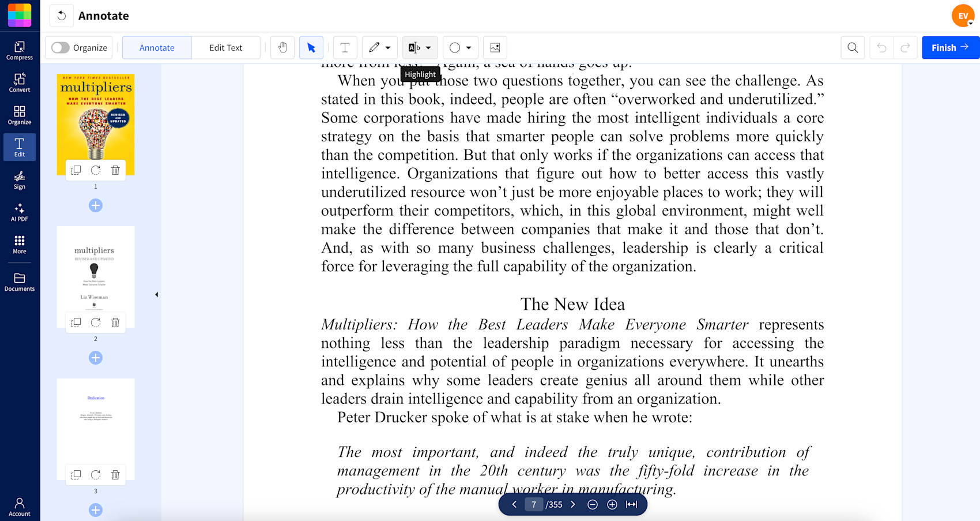Open the pencil tool options dropdown
This screenshot has height=521, width=980.
pos(388,47)
